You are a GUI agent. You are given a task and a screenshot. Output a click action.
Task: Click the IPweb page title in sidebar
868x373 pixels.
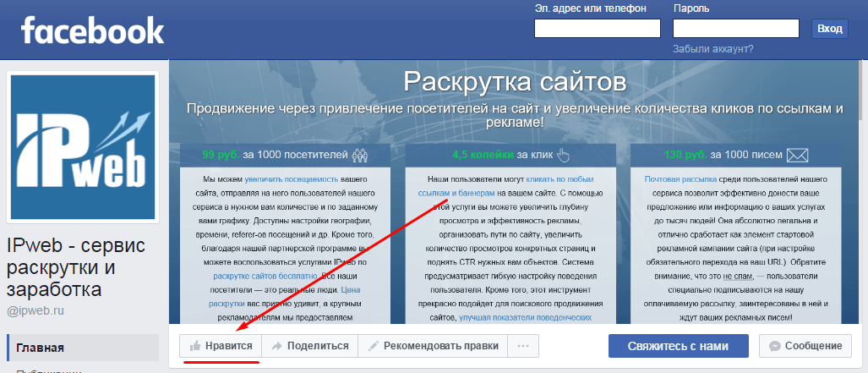(76, 267)
